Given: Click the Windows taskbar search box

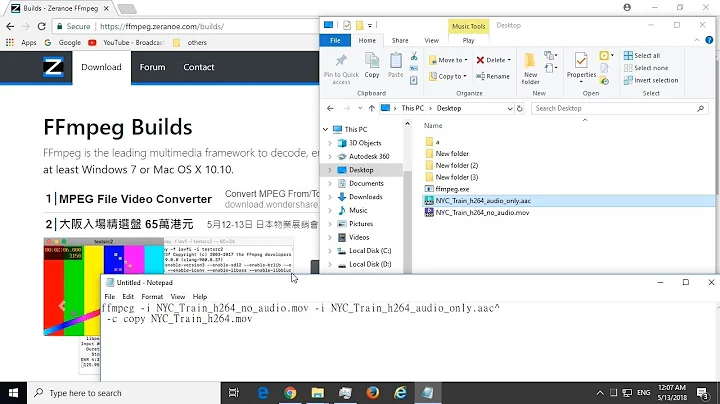Looking at the screenshot, I should tap(124, 393).
